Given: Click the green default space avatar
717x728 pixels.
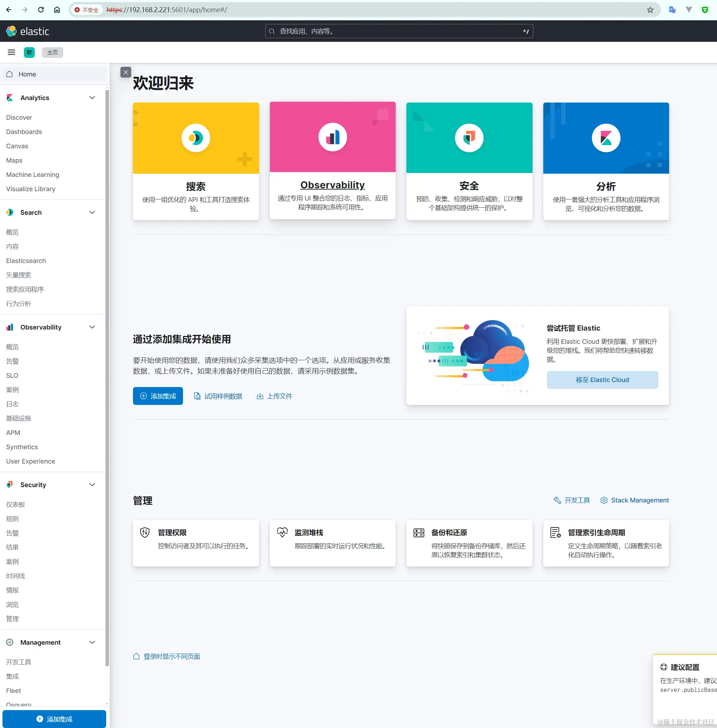Looking at the screenshot, I should tap(29, 52).
